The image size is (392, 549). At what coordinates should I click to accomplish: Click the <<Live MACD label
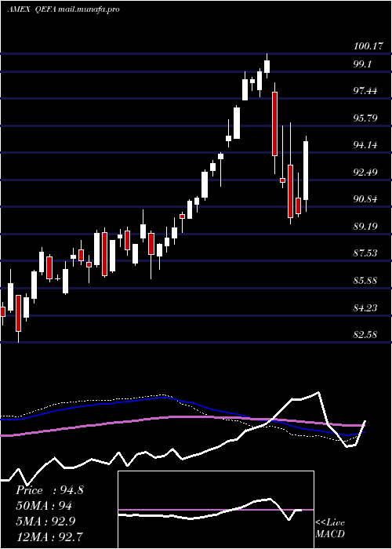[x=330, y=529]
